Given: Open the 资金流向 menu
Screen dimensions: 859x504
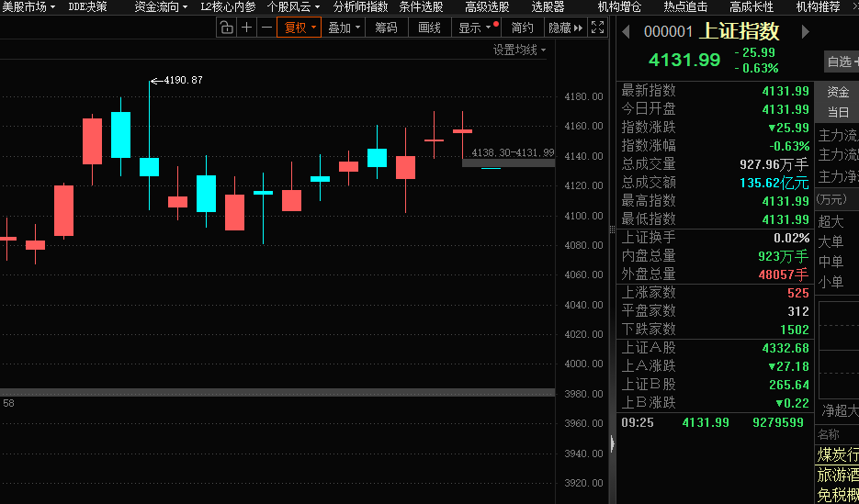Looking at the screenshot, I should click(x=160, y=6).
